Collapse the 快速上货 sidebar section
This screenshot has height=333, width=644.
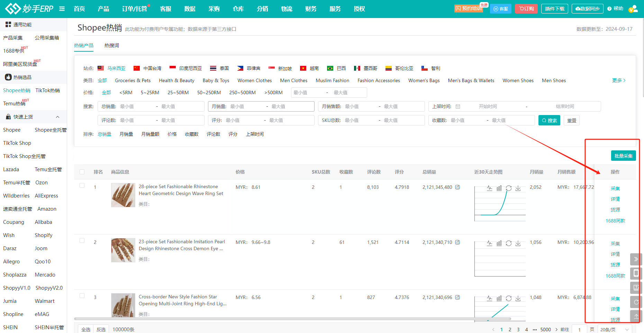(58, 117)
